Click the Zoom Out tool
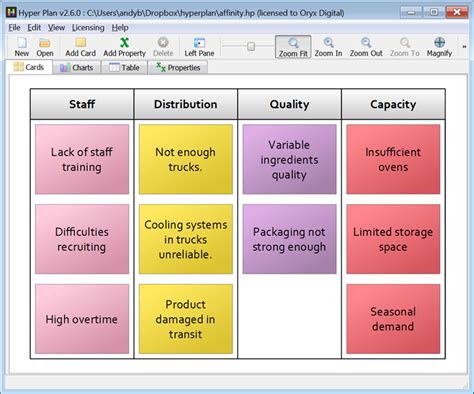474x394 pixels. click(366, 47)
